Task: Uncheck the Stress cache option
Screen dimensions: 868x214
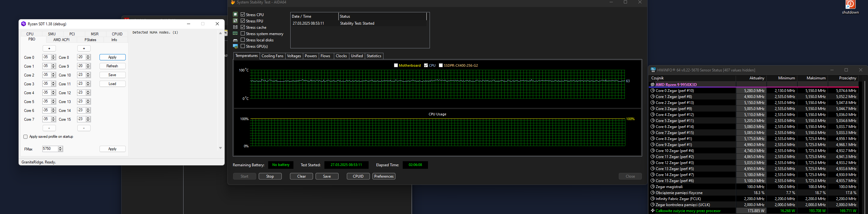Action: (243, 27)
